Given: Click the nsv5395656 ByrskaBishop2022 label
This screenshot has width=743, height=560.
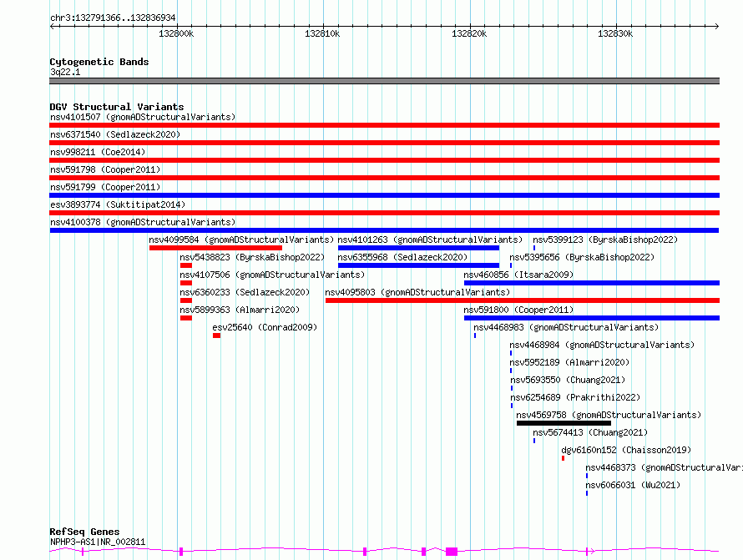Looking at the screenshot, I should (x=582, y=257).
